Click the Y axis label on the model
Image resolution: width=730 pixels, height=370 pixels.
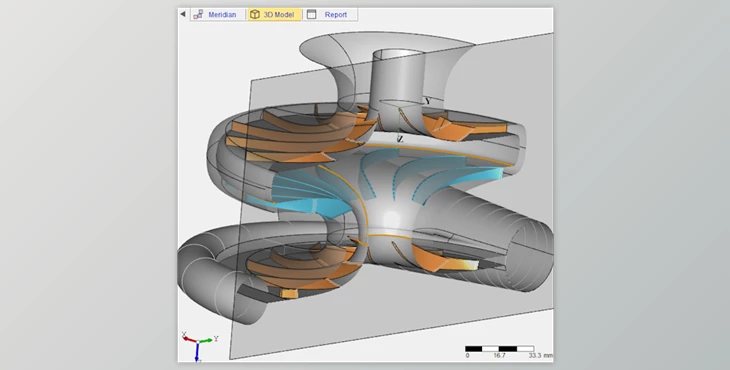pos(427,101)
